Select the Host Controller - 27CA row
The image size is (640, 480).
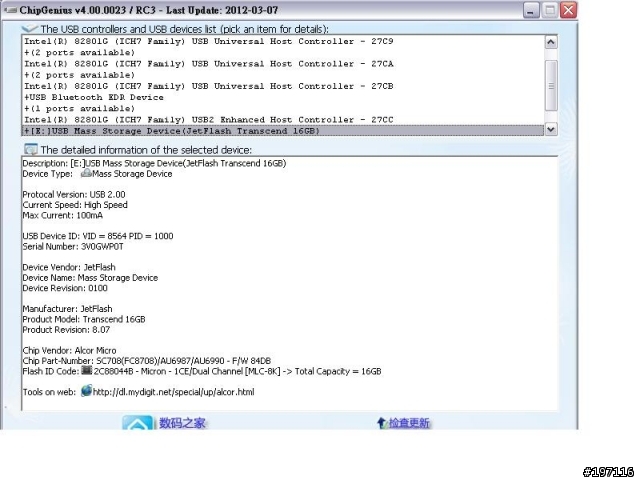283,64
